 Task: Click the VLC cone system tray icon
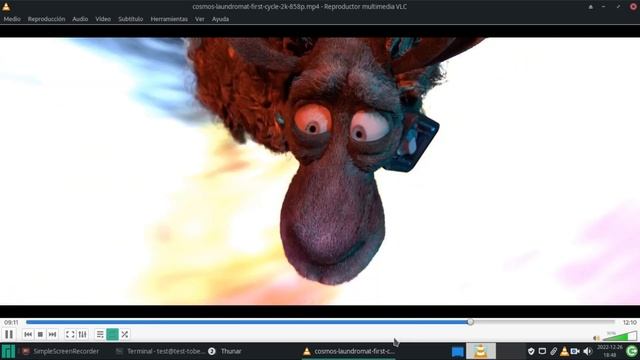(564, 351)
